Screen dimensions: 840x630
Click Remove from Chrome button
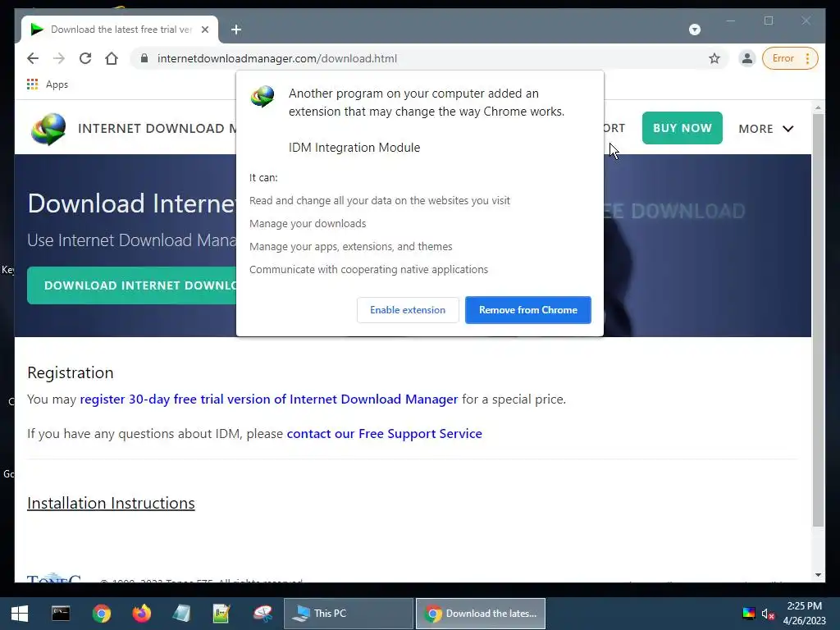click(527, 310)
